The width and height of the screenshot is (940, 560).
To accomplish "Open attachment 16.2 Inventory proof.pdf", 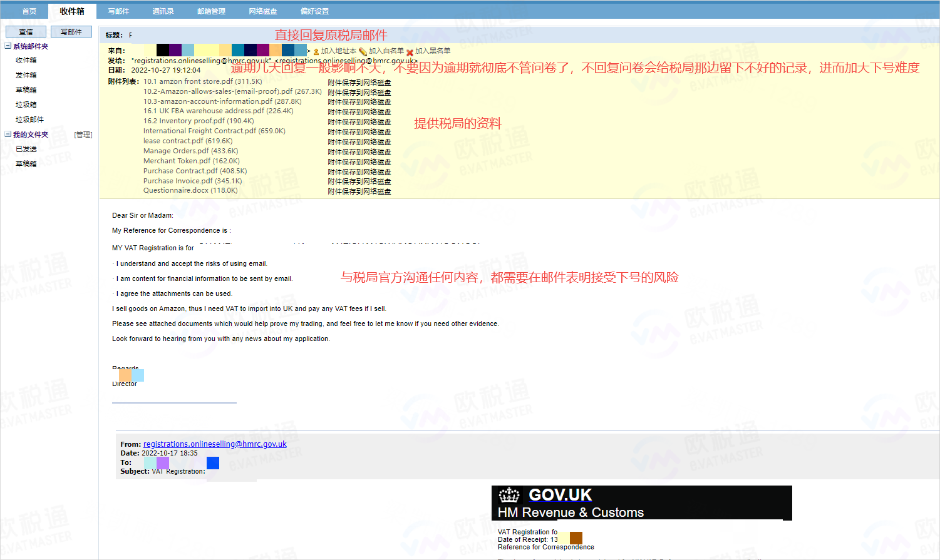I will [199, 121].
